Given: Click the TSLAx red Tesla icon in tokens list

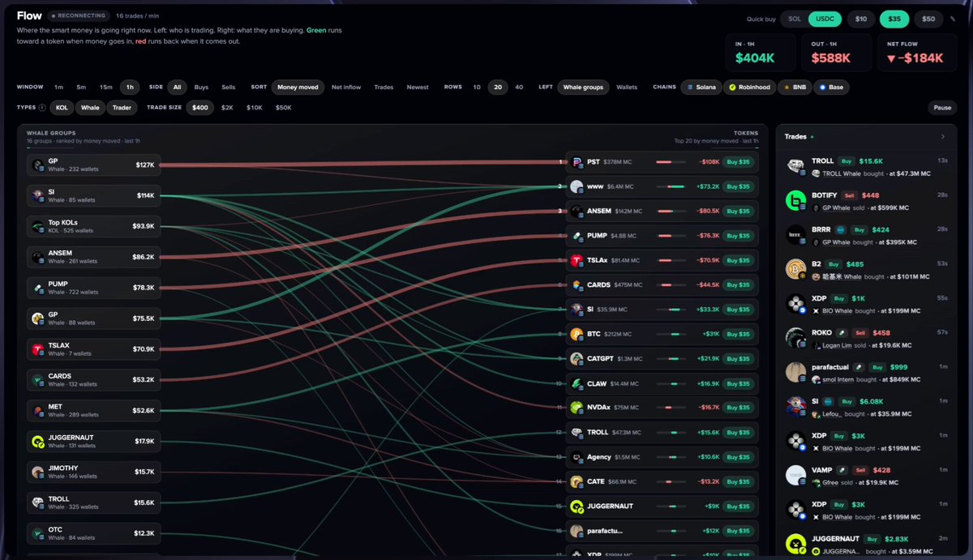Looking at the screenshot, I should pyautogui.click(x=577, y=260).
